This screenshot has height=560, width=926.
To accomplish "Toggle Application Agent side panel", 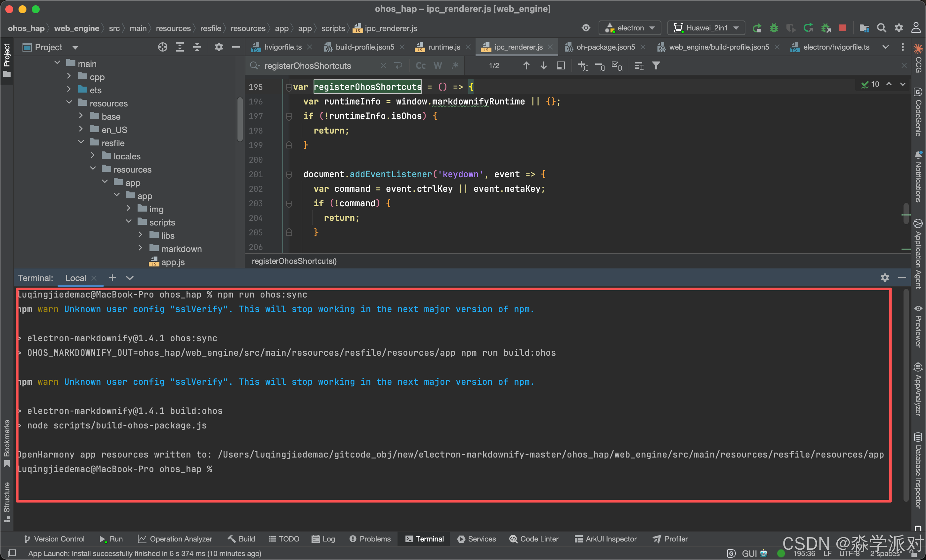I will [918, 254].
